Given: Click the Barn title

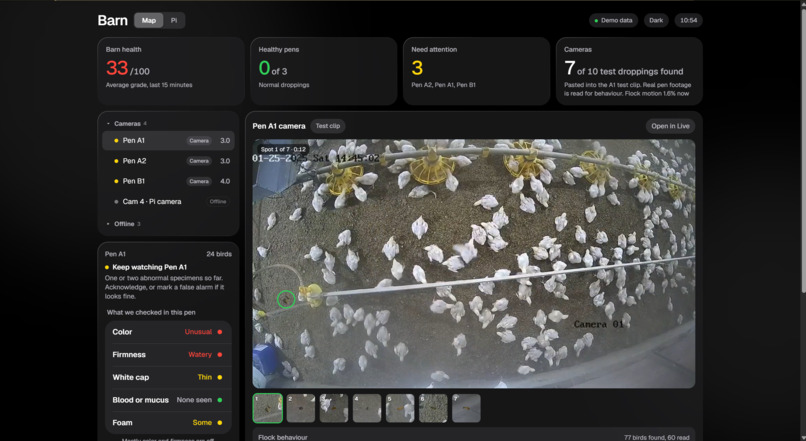Looking at the screenshot, I should pyautogui.click(x=113, y=21).
